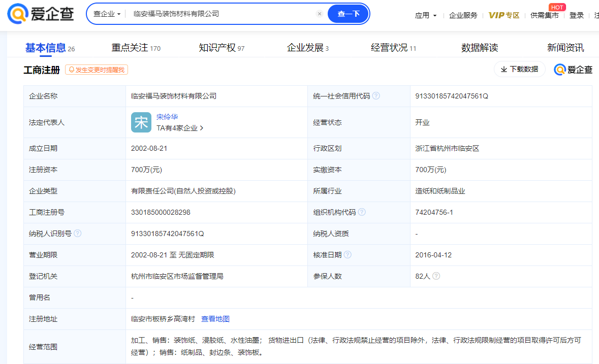Click the 查一下 search button
The image size is (599, 364).
coord(349,14)
